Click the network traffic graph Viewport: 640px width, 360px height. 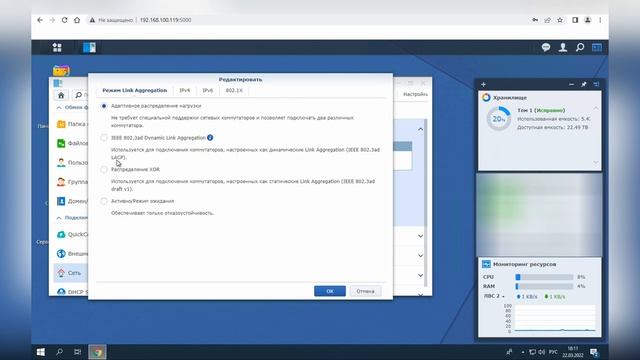(x=555, y=318)
